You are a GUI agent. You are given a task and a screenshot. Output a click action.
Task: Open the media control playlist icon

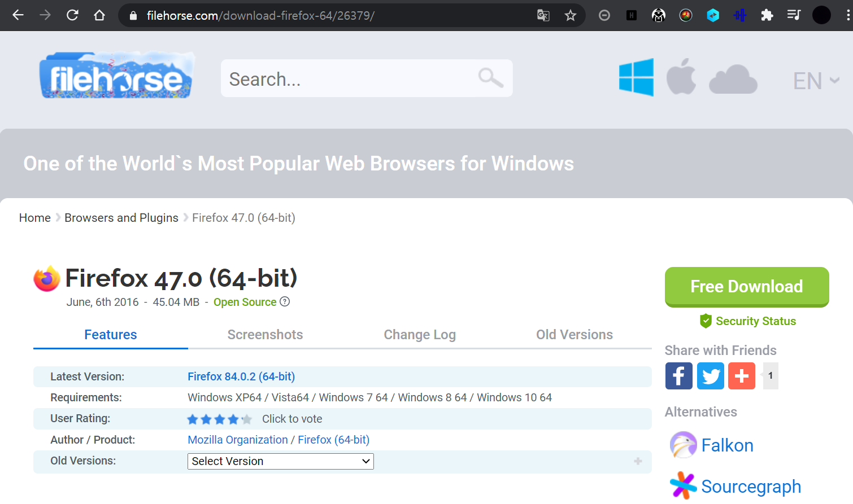[794, 15]
